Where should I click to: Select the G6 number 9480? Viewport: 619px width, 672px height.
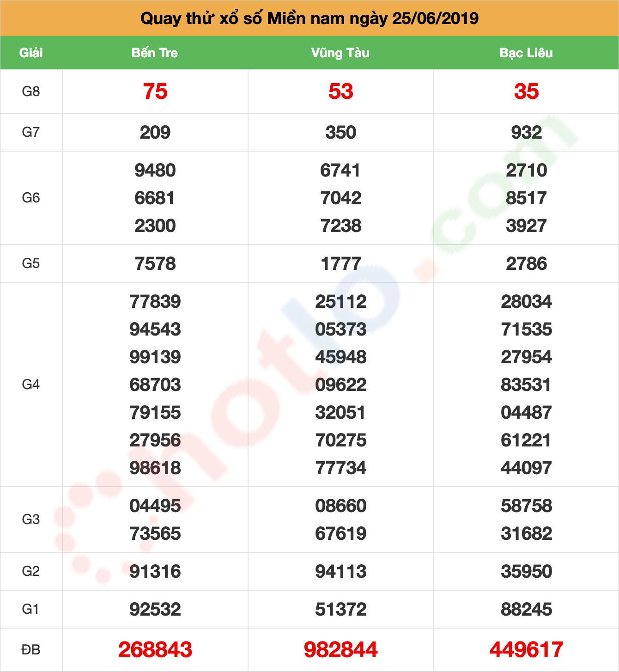click(155, 171)
